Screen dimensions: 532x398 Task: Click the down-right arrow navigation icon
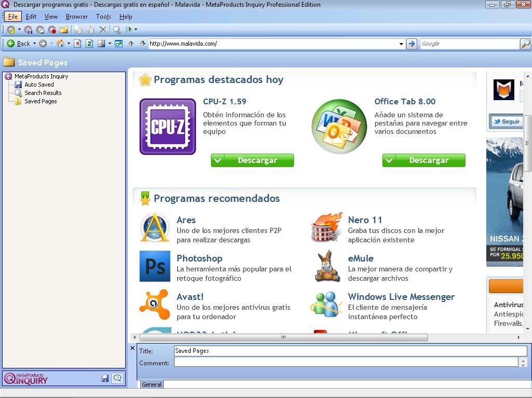(142, 44)
